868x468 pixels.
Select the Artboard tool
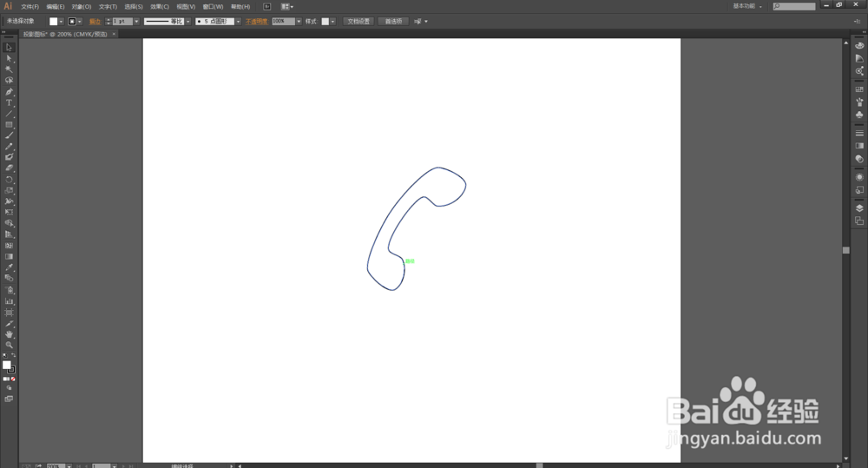click(9, 313)
